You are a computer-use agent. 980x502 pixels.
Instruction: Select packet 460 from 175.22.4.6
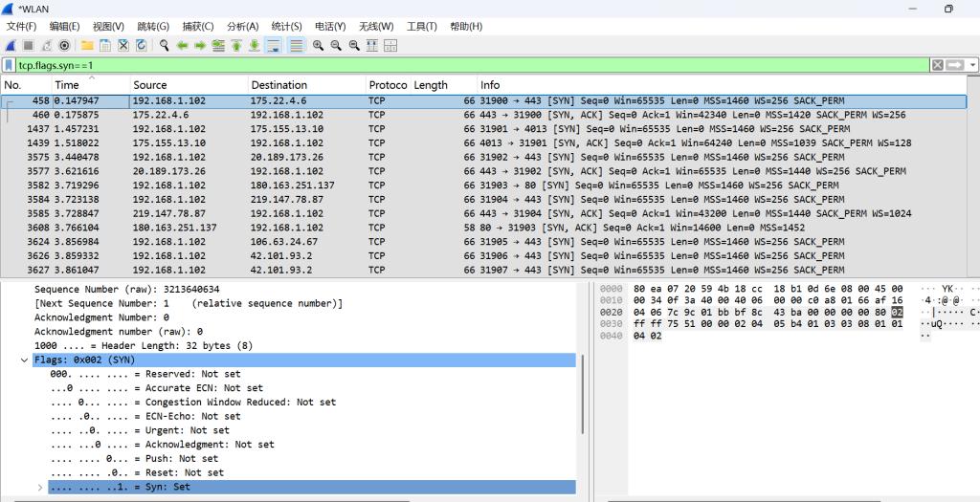(x=483, y=115)
